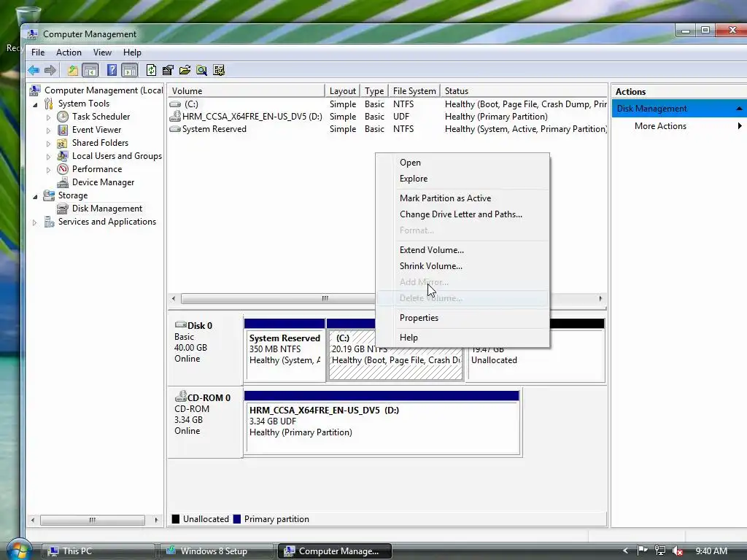This screenshot has width=747, height=560.
Task: Open the Help menu in menu bar
Action: (x=132, y=52)
